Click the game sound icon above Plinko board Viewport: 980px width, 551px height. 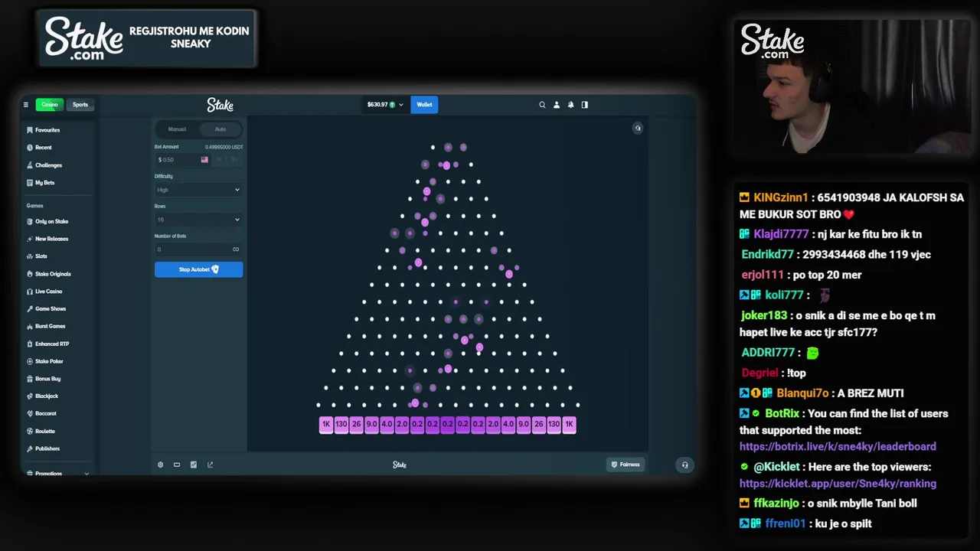638,129
